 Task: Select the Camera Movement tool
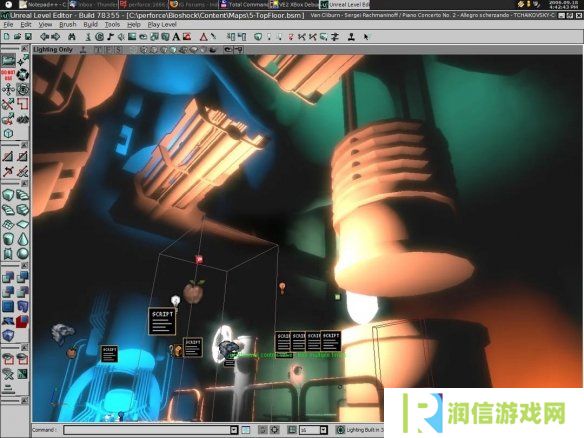tap(8, 60)
